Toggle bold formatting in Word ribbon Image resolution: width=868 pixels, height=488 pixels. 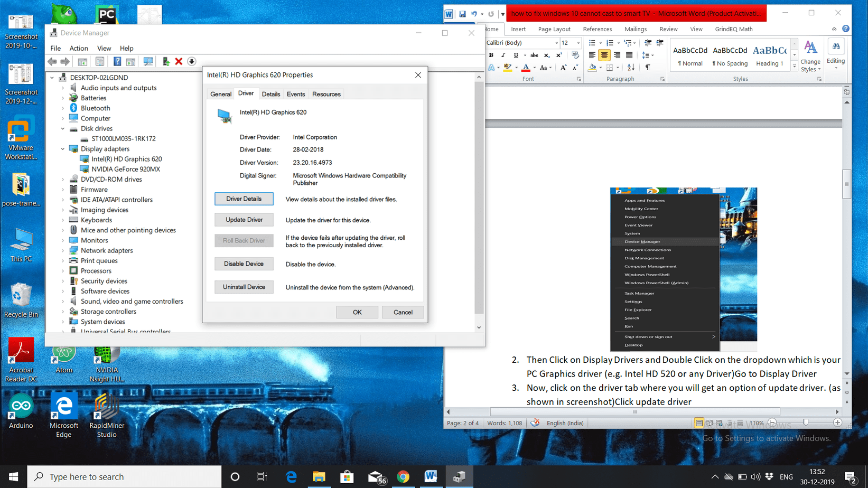(491, 55)
